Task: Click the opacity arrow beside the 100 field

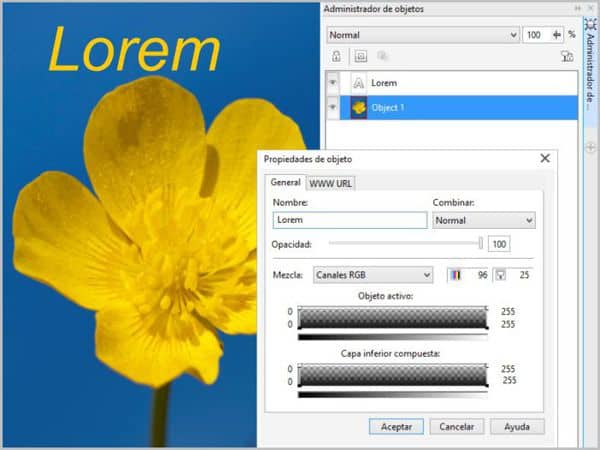Action: pyautogui.click(x=557, y=34)
